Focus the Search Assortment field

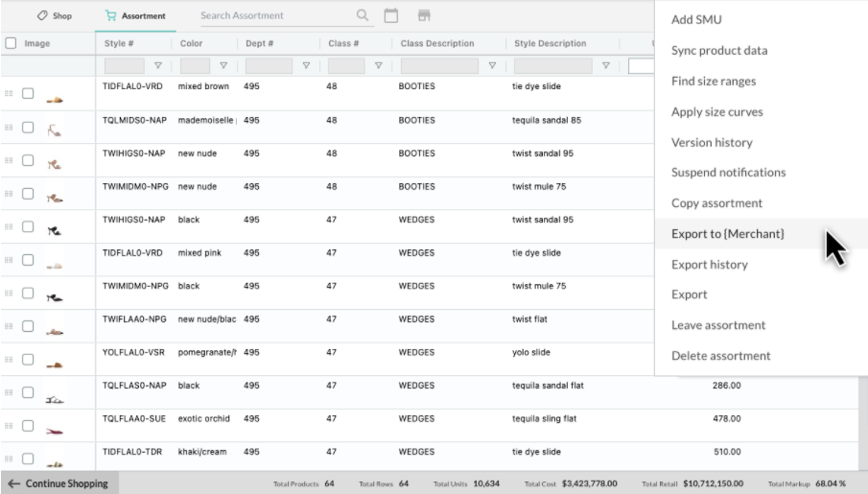(x=273, y=15)
